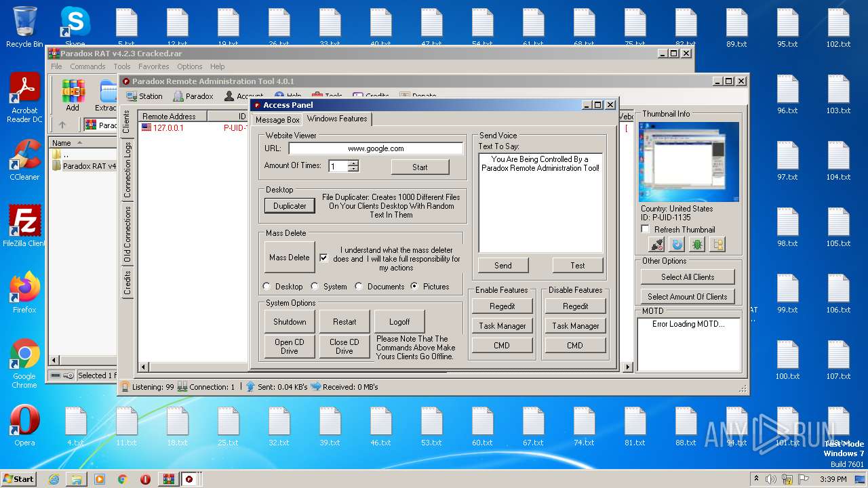
Task: Click the Sent upload arrow icon
Action: [x=250, y=386]
